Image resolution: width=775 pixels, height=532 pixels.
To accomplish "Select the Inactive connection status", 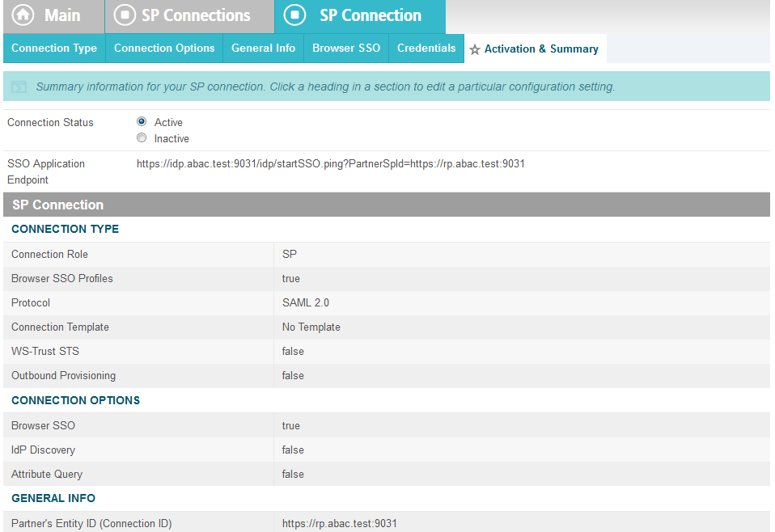I will [x=142, y=137].
